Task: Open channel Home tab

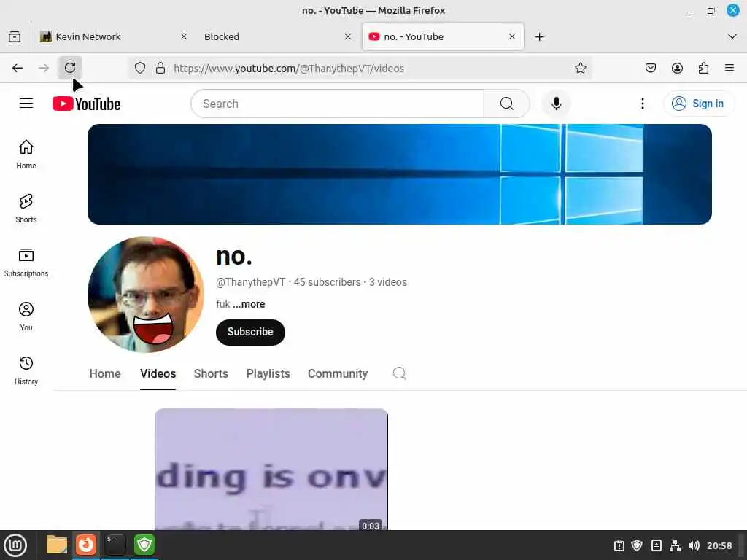Action: [x=105, y=374]
